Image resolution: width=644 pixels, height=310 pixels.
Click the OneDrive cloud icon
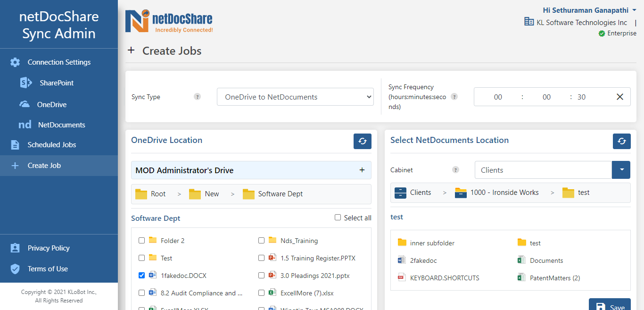pos(25,104)
